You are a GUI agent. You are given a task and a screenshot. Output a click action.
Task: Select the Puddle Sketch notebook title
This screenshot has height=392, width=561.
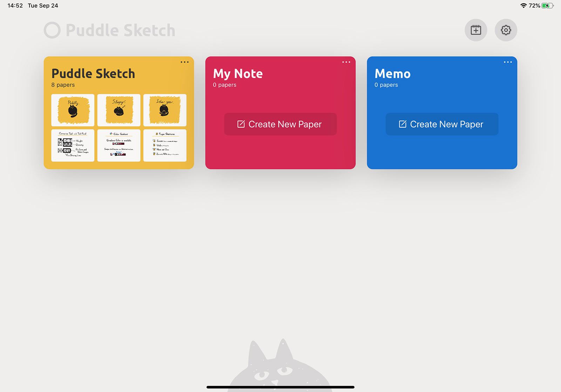[93, 74]
